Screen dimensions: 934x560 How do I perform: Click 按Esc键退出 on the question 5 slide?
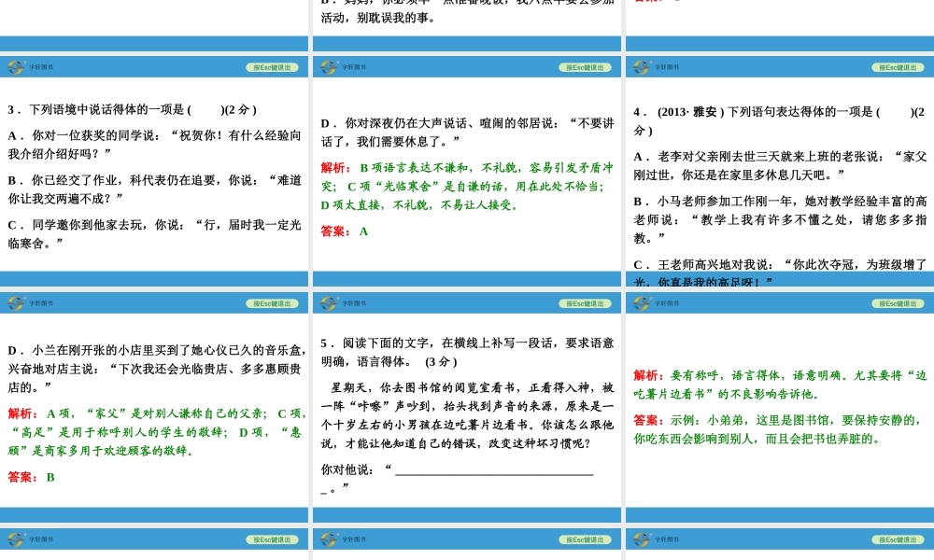point(585,304)
